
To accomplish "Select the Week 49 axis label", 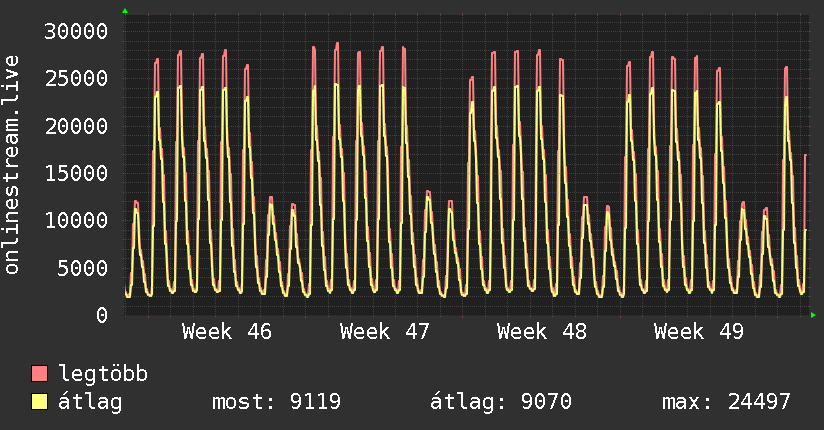I will coord(699,332).
